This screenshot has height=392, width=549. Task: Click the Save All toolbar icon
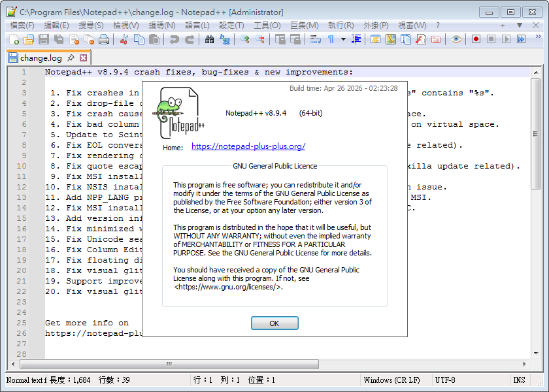click(59, 39)
